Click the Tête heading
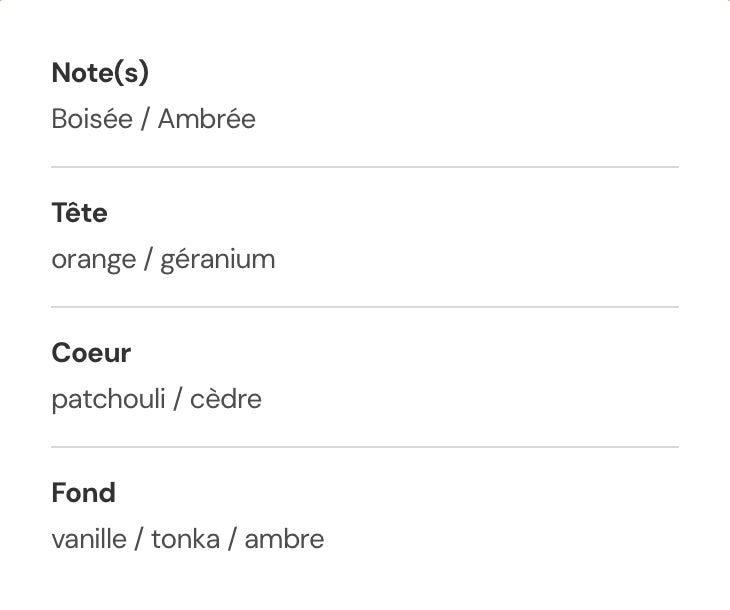Screen dimensions: 730x610 tap(80, 212)
